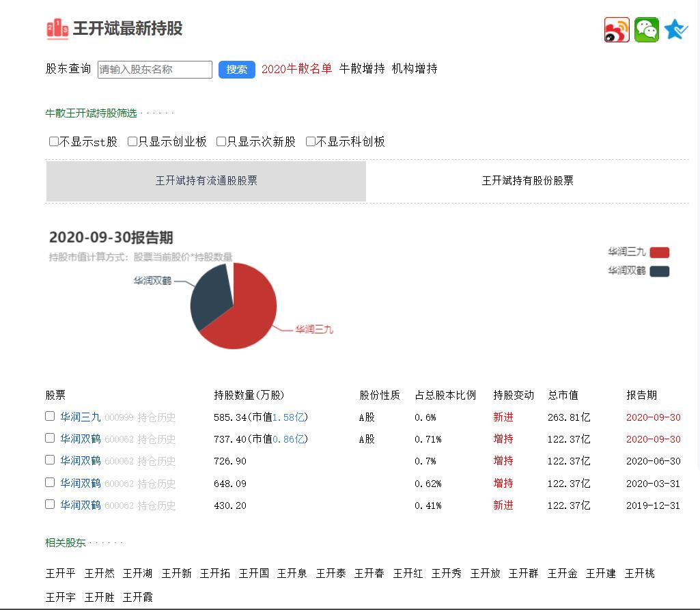Open related shareholder 王开桃
Viewport: 700px width, 610px height.
pyautogui.click(x=640, y=573)
